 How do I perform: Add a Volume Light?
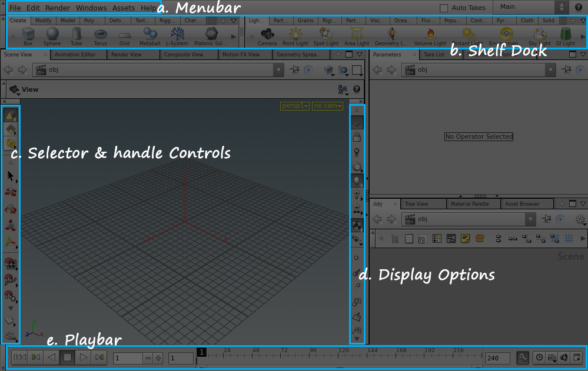pos(430,36)
